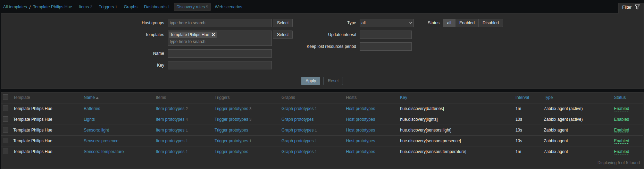
Task: Open the Discovery rules tab
Action: pos(192,7)
